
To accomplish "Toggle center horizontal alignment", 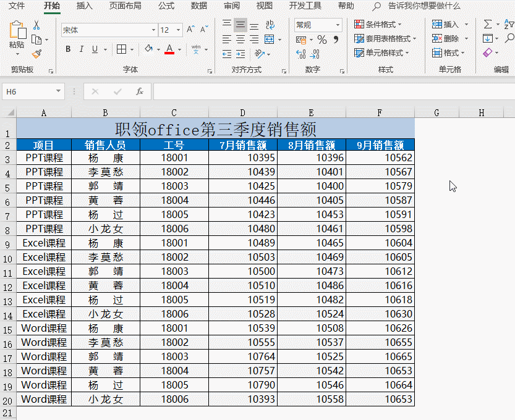I will pyautogui.click(x=240, y=40).
